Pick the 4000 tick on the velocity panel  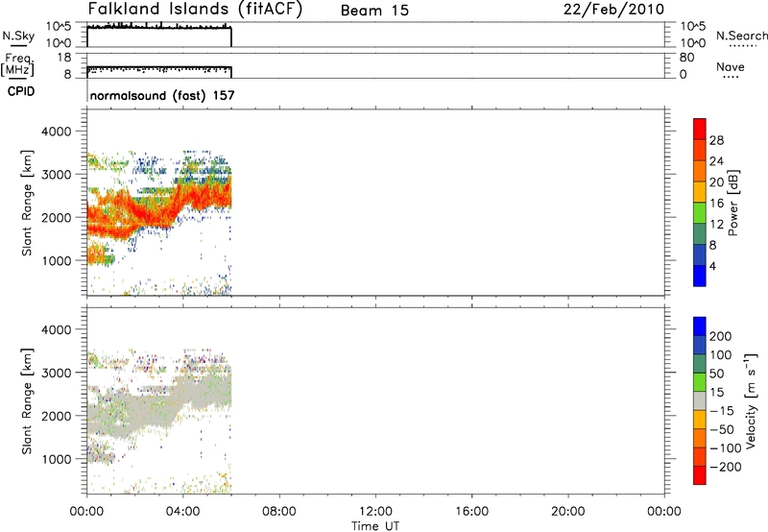click(56, 329)
